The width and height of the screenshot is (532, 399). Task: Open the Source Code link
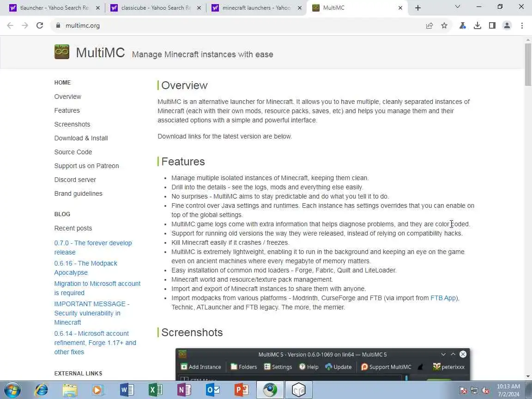coord(73,152)
